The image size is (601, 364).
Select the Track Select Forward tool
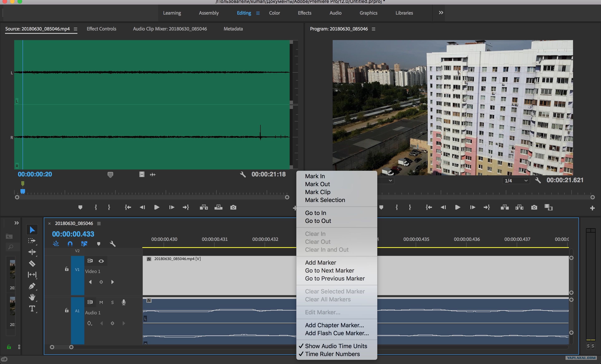[32, 241]
